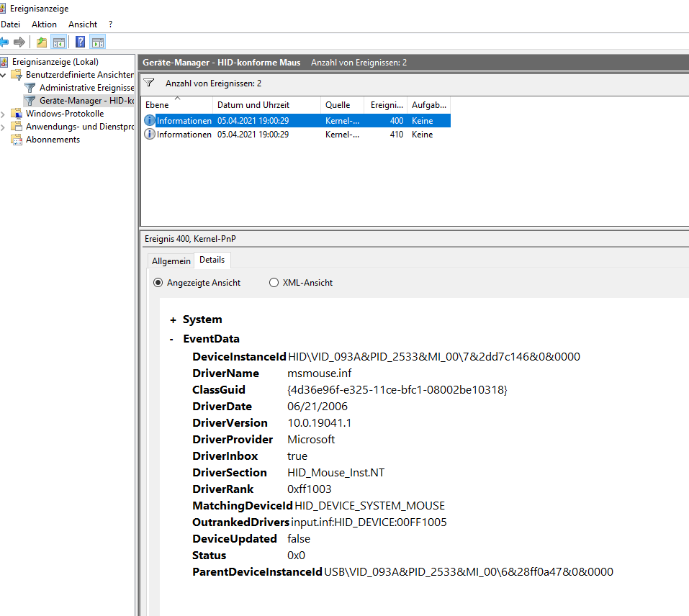Click DriverDate value 06/21/2006

318,406
